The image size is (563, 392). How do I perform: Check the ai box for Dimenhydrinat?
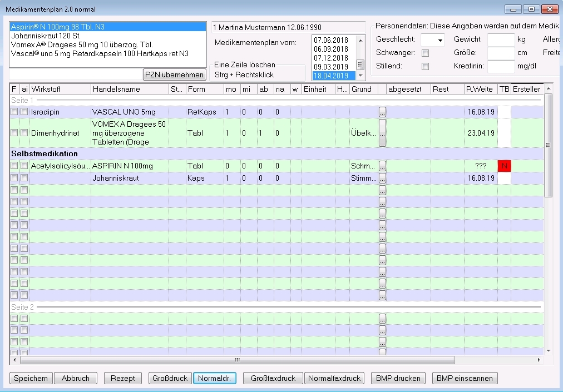[24, 133]
